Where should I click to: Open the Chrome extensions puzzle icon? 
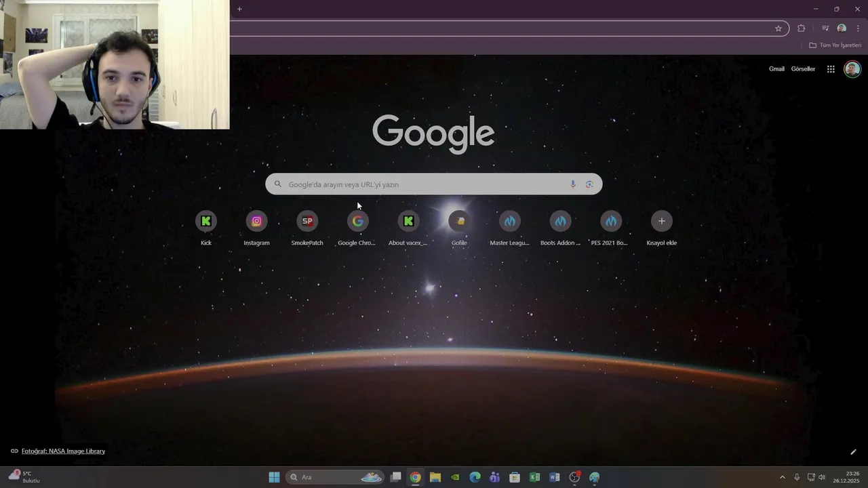click(x=802, y=28)
